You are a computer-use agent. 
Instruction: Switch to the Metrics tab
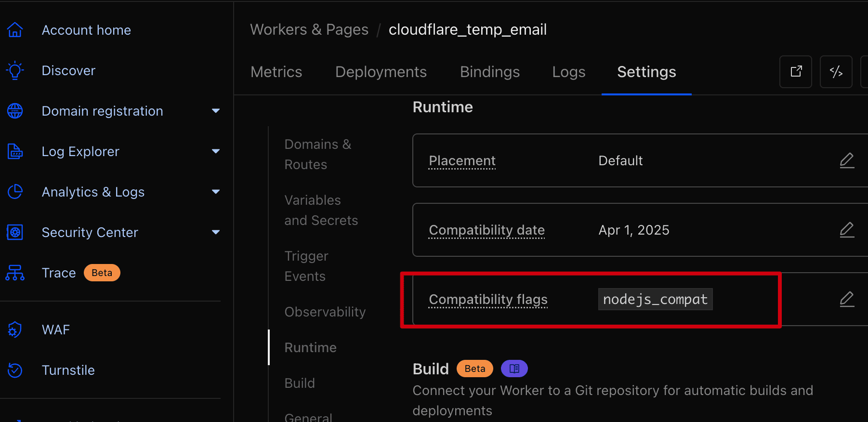pyautogui.click(x=276, y=71)
